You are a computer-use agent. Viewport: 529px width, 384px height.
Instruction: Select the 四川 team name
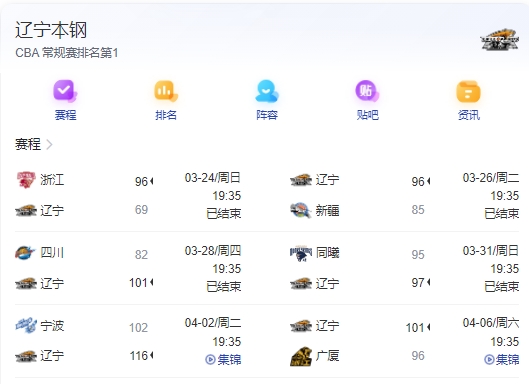[52, 253]
